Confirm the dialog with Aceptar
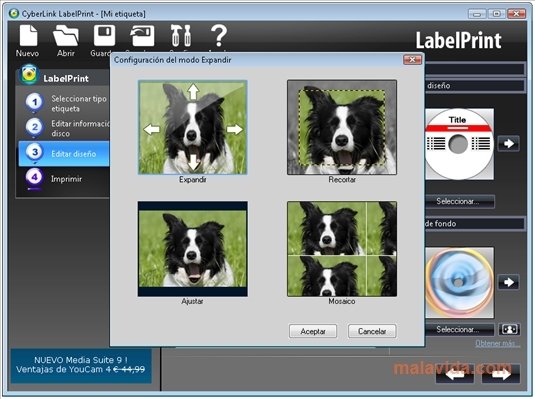Screen dimensions: 535x399 [313, 331]
